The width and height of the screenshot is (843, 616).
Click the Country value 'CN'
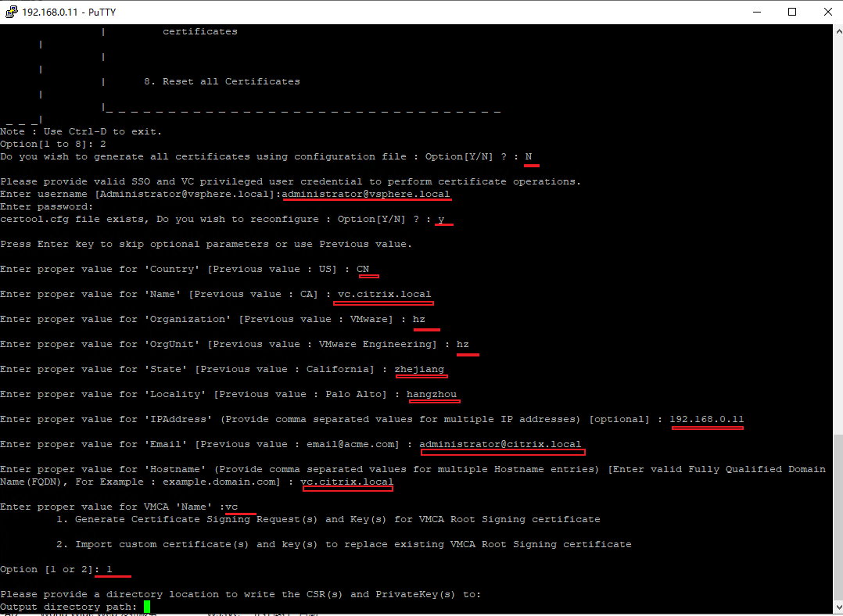click(x=363, y=269)
